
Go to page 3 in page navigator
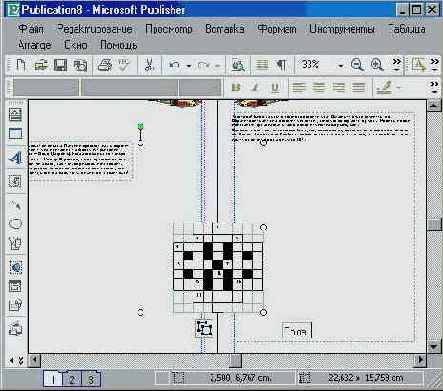[x=91, y=379]
